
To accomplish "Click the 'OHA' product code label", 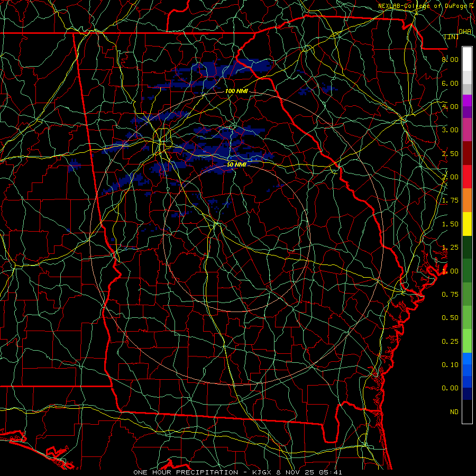I will [x=465, y=32].
